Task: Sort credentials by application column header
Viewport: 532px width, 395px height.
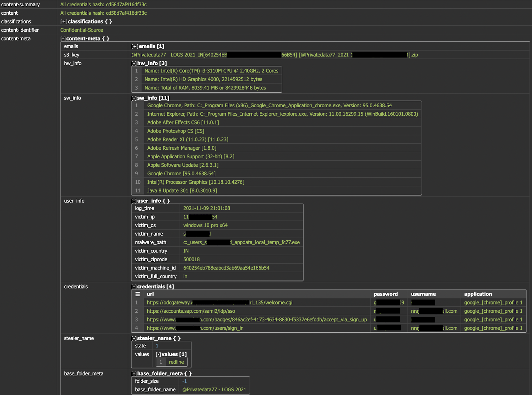Action: 478,294
